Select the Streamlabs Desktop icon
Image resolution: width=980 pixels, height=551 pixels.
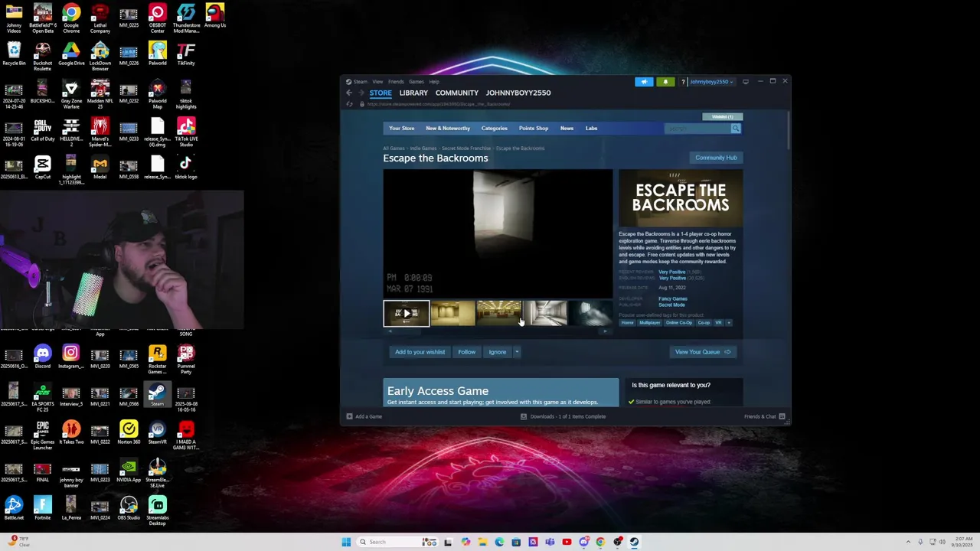pos(157,510)
